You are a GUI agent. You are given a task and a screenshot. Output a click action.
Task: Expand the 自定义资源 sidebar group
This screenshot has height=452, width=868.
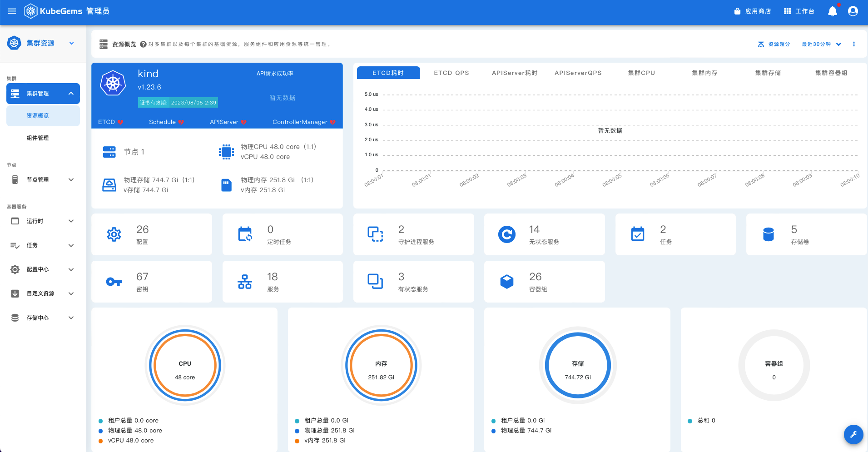point(43,293)
